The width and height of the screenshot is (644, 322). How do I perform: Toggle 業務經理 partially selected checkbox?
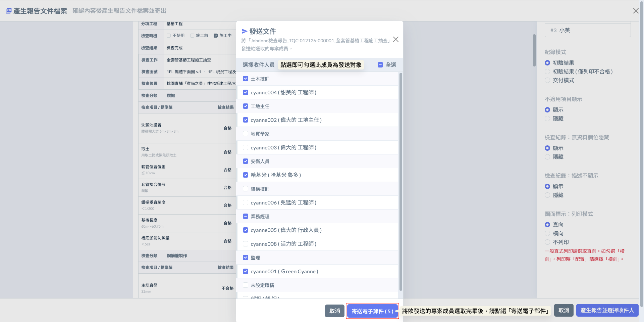point(246,216)
